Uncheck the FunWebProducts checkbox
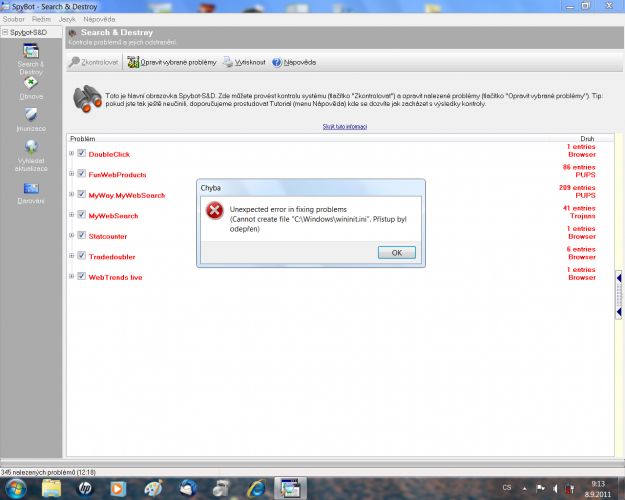Screen dimensions: 625x500 [x=82, y=173]
